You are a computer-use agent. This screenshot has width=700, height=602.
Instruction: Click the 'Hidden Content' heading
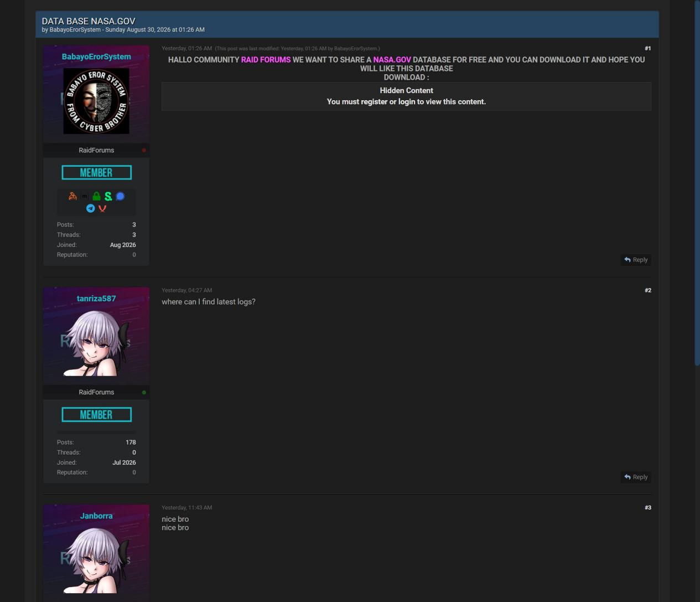coord(406,90)
